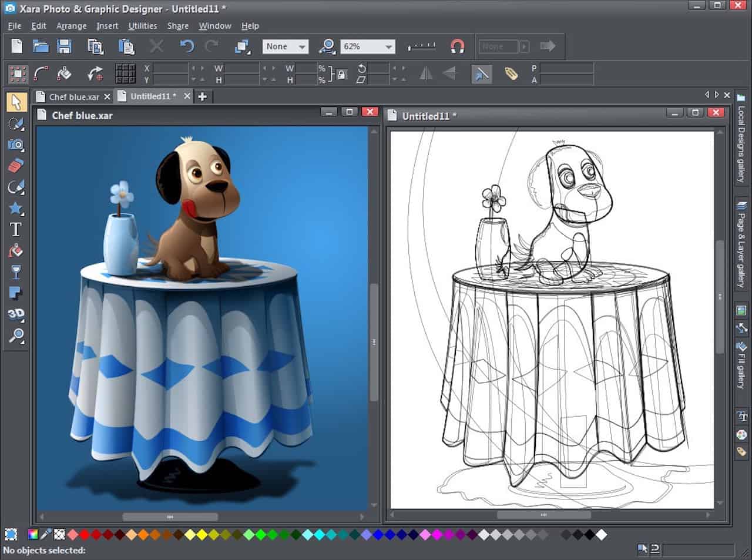Pick the white swatch at palette end
Screen dimensions: 752x560
601,535
